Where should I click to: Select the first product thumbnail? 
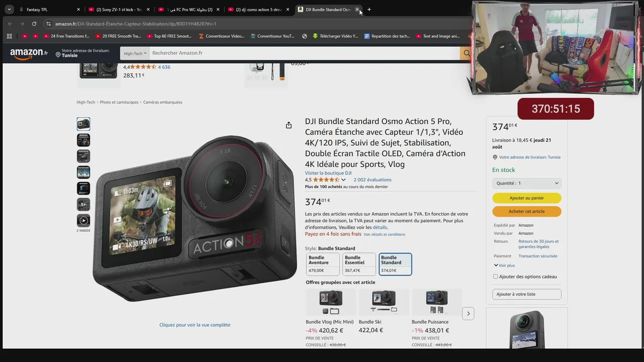click(x=84, y=124)
